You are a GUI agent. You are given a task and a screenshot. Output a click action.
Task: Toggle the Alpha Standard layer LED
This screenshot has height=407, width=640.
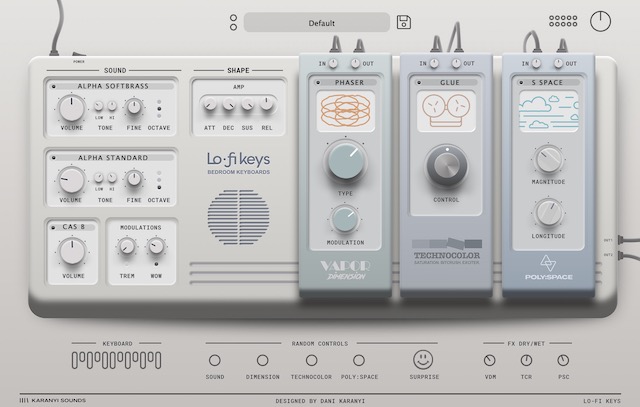pos(52,158)
